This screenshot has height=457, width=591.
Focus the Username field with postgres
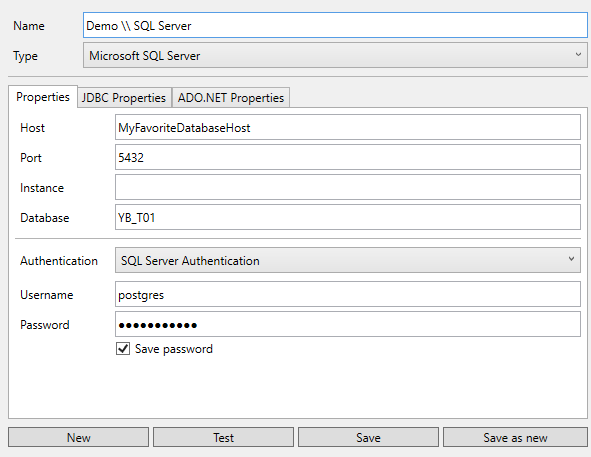point(348,294)
